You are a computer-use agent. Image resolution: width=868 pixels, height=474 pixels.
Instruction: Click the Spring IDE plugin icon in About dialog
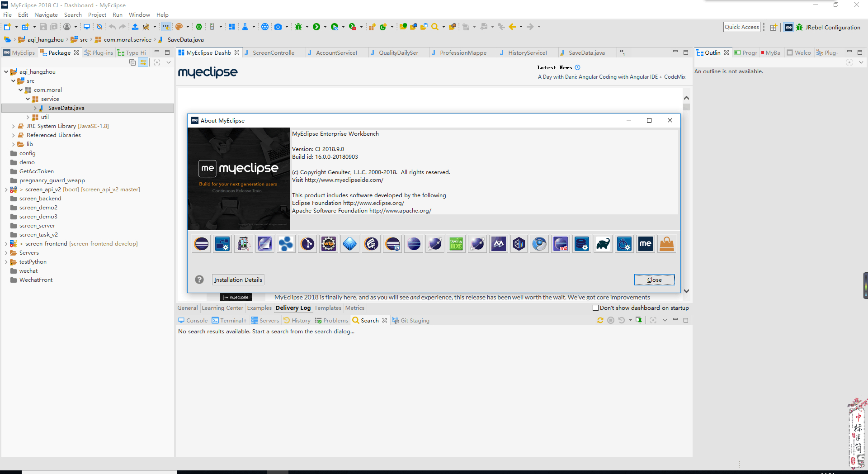pyautogui.click(x=456, y=244)
